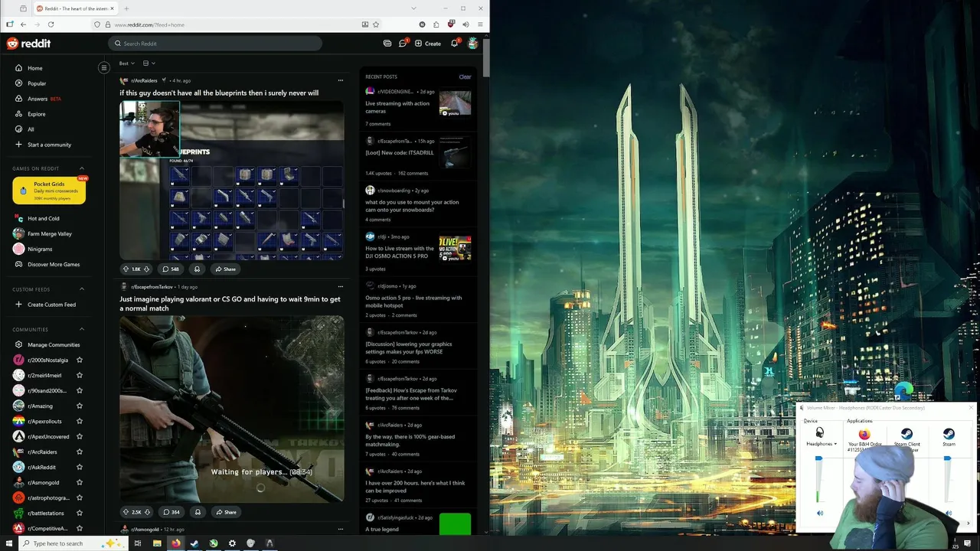
Task: Click the Reddit logo in the header
Action: click(28, 44)
